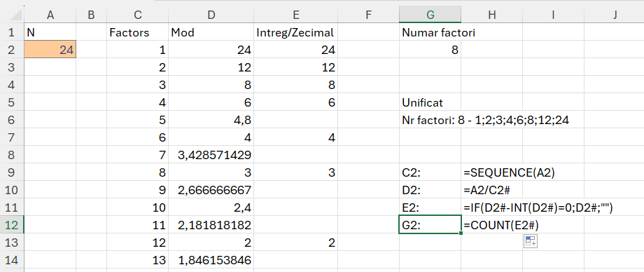The width and height of the screenshot is (644, 272).
Task: Select column I header
Action: pyautogui.click(x=553, y=15)
